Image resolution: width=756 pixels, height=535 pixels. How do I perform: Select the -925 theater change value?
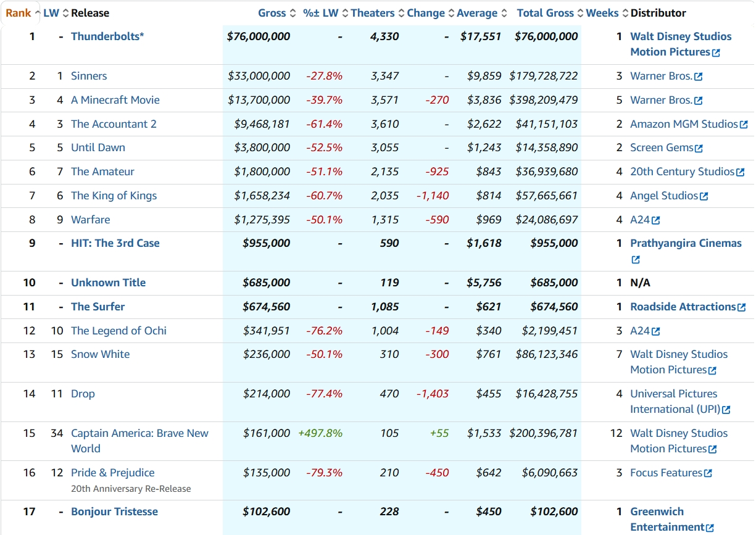(x=438, y=172)
